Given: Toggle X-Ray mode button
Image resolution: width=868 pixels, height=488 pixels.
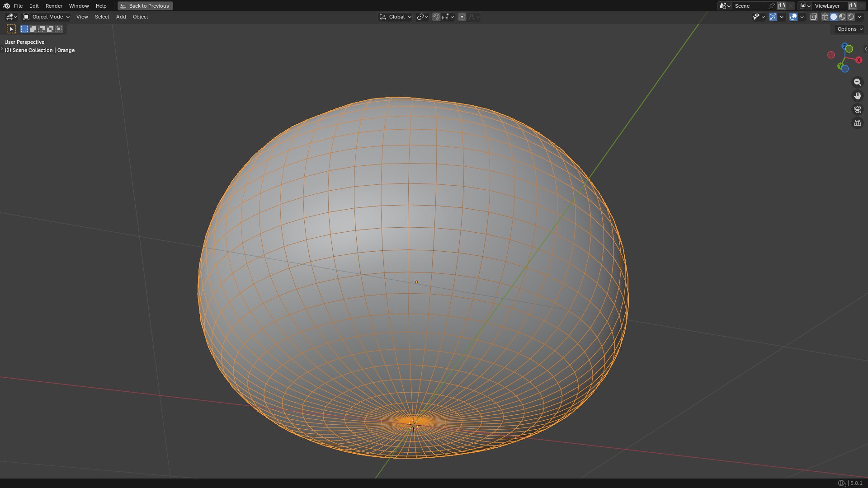Looking at the screenshot, I should (813, 17).
